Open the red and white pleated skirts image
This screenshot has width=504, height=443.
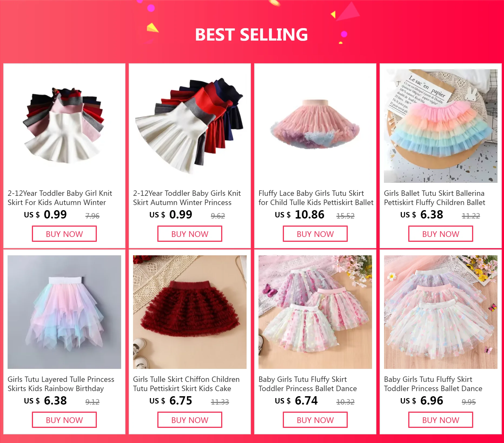pyautogui.click(x=190, y=126)
